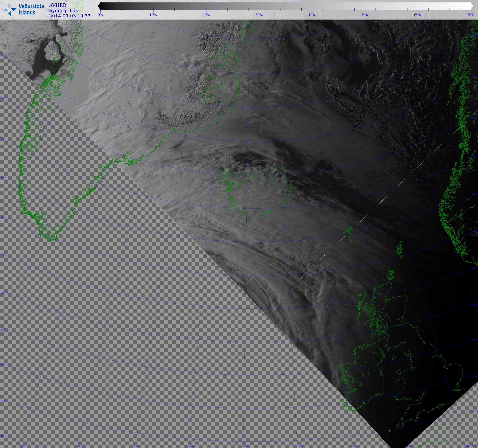Click the 54N latitude label at left edge
Viewport: 478px width, 448px height.
tap(3, 330)
